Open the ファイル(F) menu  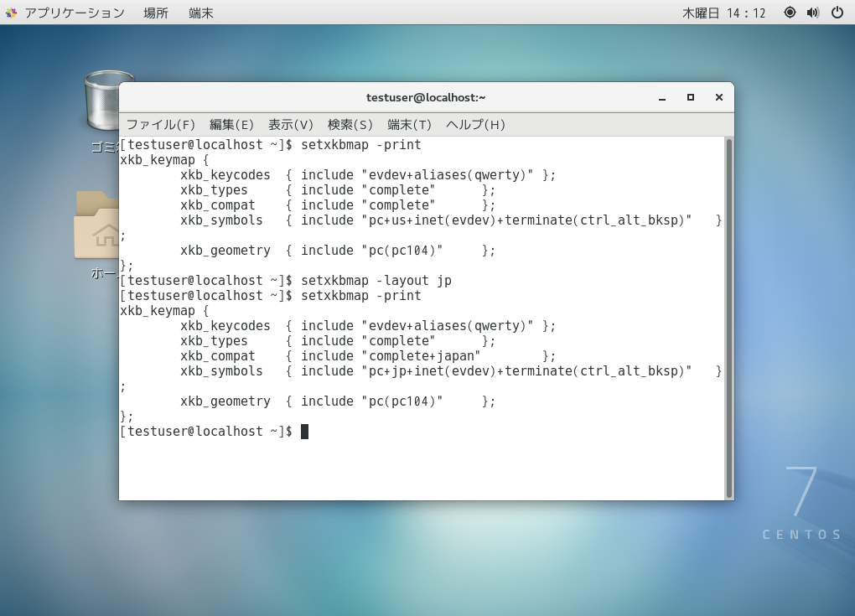coord(160,125)
